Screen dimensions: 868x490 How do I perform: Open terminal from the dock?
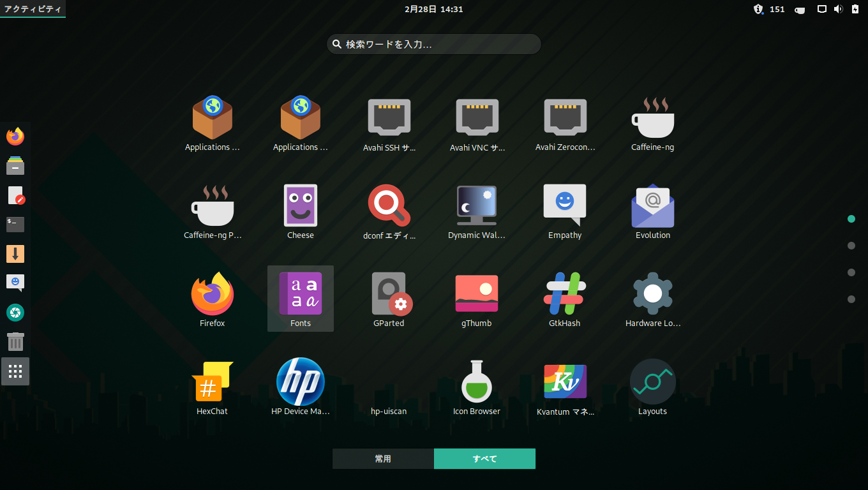pos(15,225)
